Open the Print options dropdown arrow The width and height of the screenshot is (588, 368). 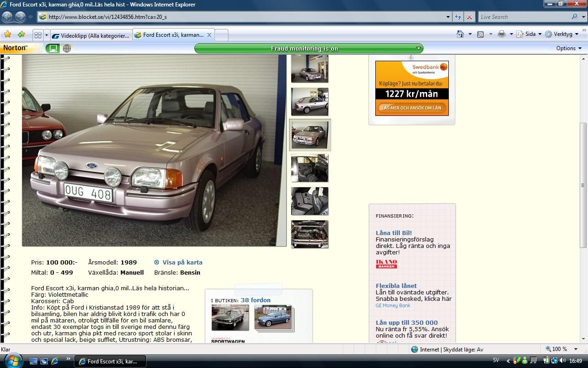tap(511, 34)
